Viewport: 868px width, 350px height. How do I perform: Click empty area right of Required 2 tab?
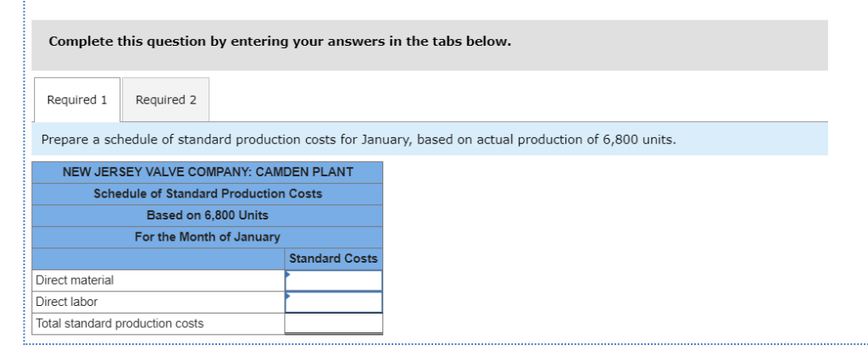pos(509,99)
